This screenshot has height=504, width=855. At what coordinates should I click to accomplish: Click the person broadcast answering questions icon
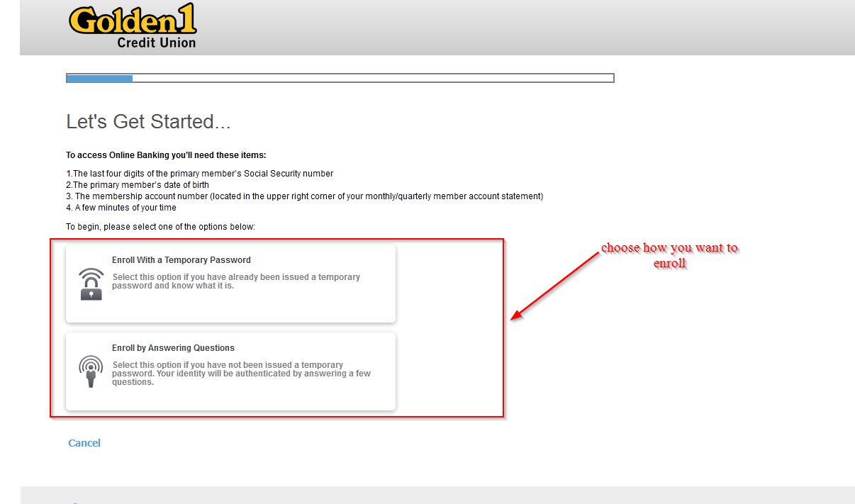(x=91, y=371)
